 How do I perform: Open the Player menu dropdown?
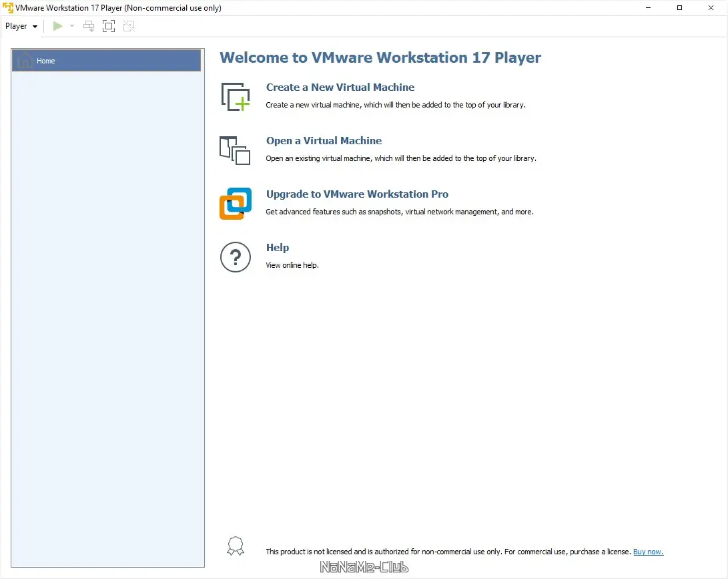[x=21, y=26]
